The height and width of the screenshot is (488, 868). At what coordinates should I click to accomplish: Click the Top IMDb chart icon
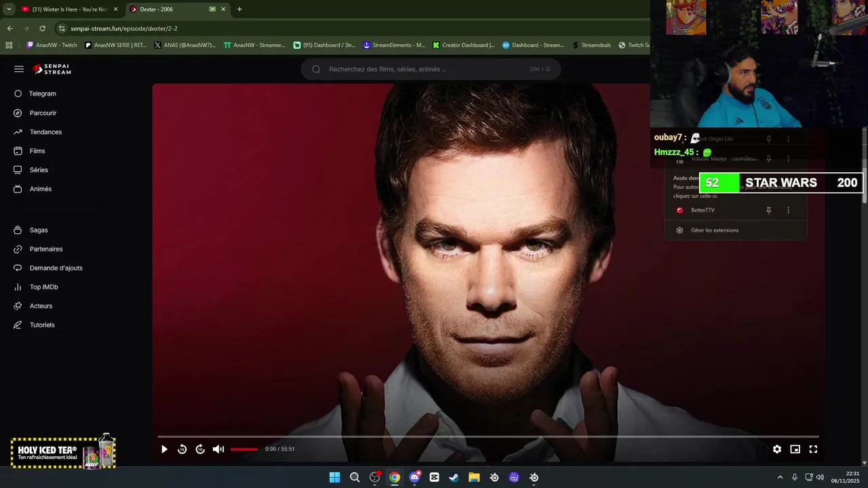pyautogui.click(x=18, y=287)
